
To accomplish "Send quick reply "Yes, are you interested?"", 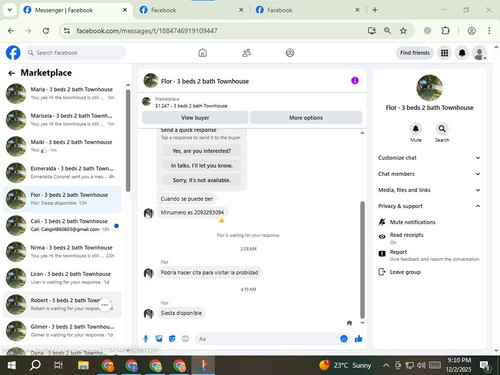I will tap(202, 151).
